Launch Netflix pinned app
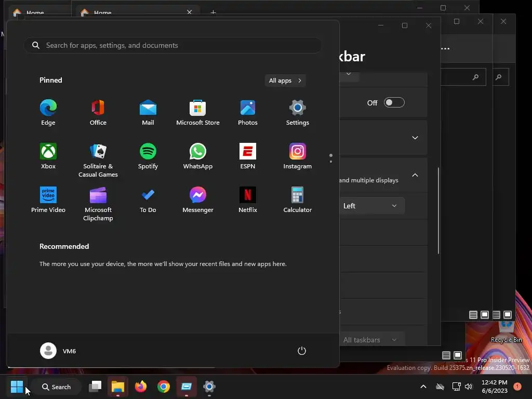 [x=248, y=200]
